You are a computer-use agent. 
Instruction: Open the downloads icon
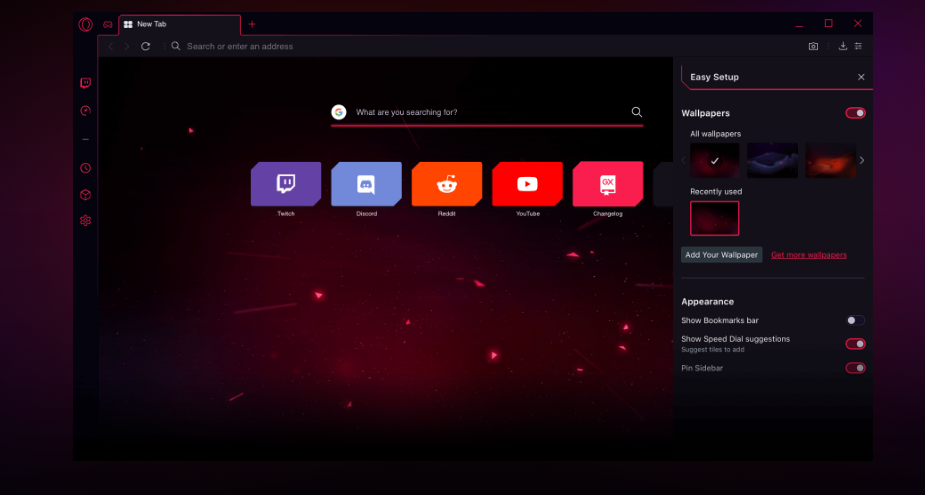843,46
